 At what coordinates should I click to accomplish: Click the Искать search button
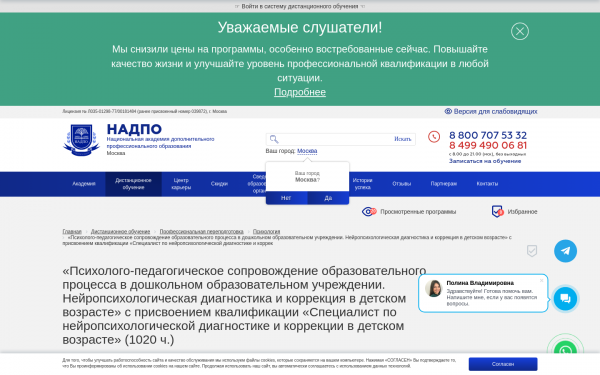403,139
